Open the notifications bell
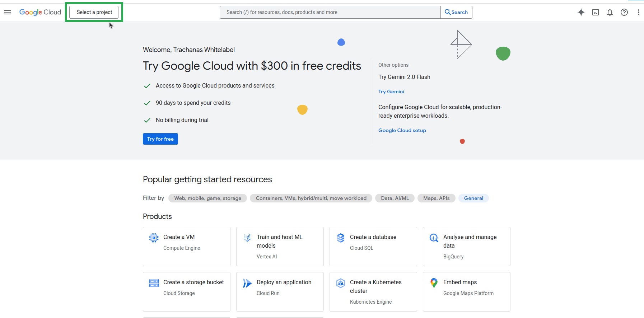The height and width of the screenshot is (318, 644). pyautogui.click(x=610, y=12)
